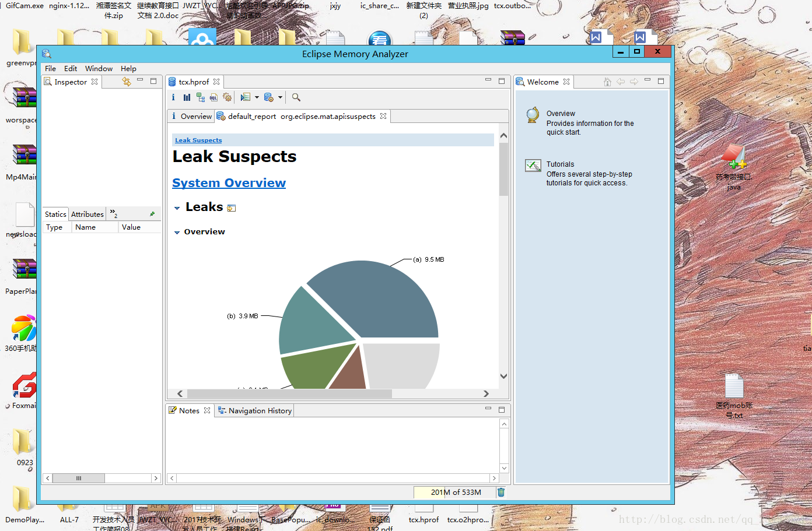
Task: Open the heap dump overview info icon
Action: 173,97
